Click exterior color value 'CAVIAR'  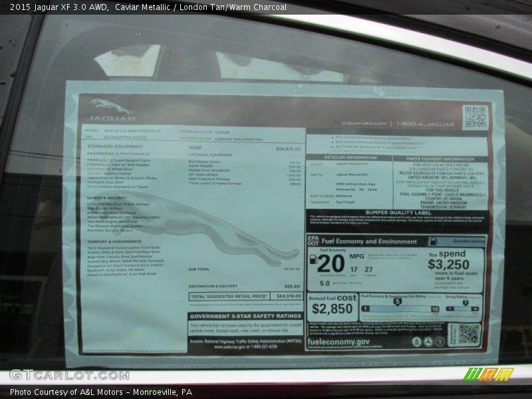coord(222,132)
